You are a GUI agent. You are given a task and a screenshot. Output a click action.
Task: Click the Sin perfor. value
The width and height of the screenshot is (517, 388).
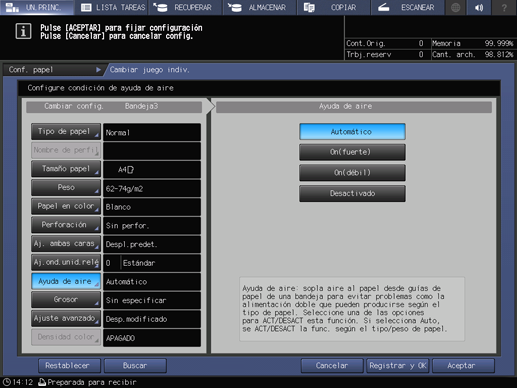(x=152, y=226)
